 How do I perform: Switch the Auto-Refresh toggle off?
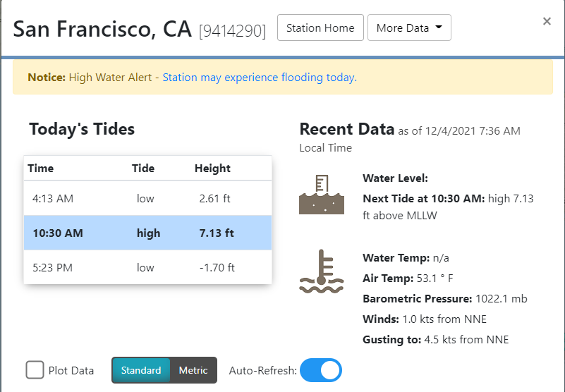321,370
